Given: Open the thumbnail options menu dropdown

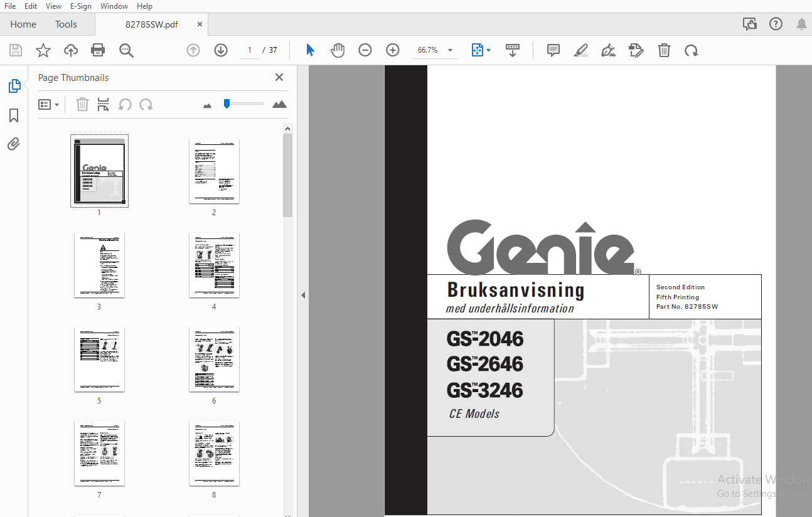Looking at the screenshot, I should tap(49, 105).
